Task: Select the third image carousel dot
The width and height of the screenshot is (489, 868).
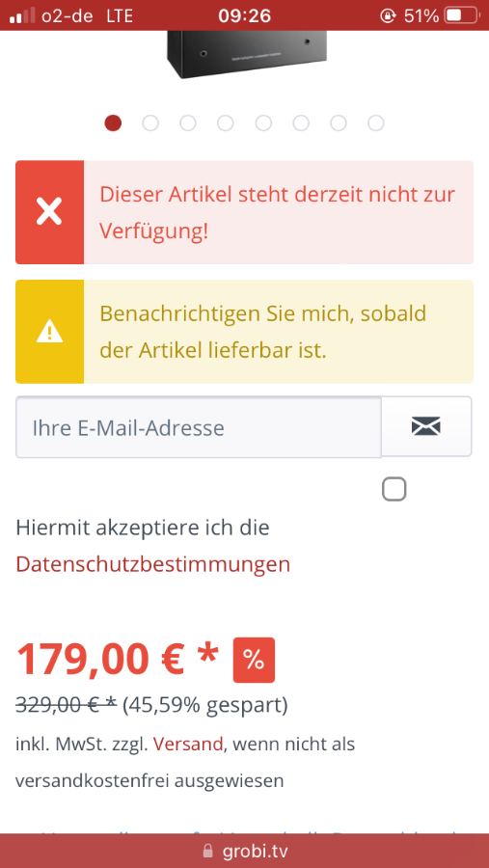Action: point(188,122)
